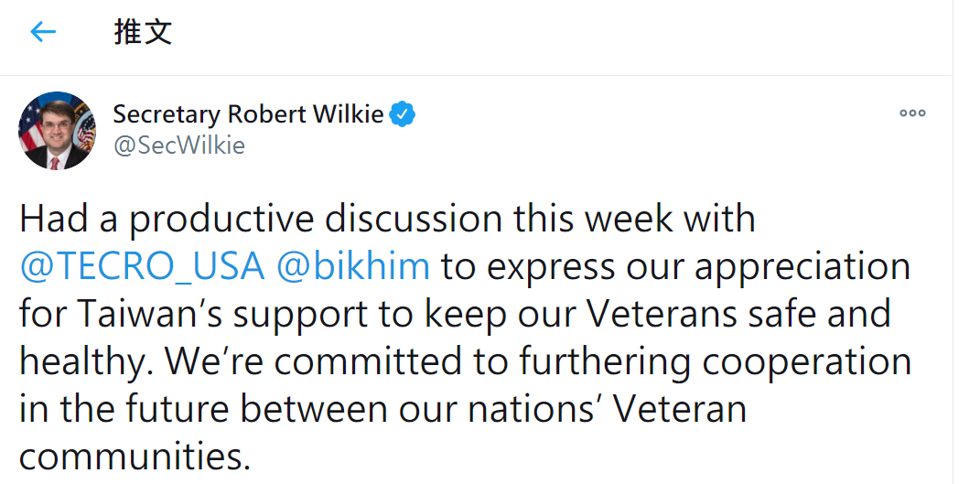Click the tweet's first line of text

pos(387,220)
